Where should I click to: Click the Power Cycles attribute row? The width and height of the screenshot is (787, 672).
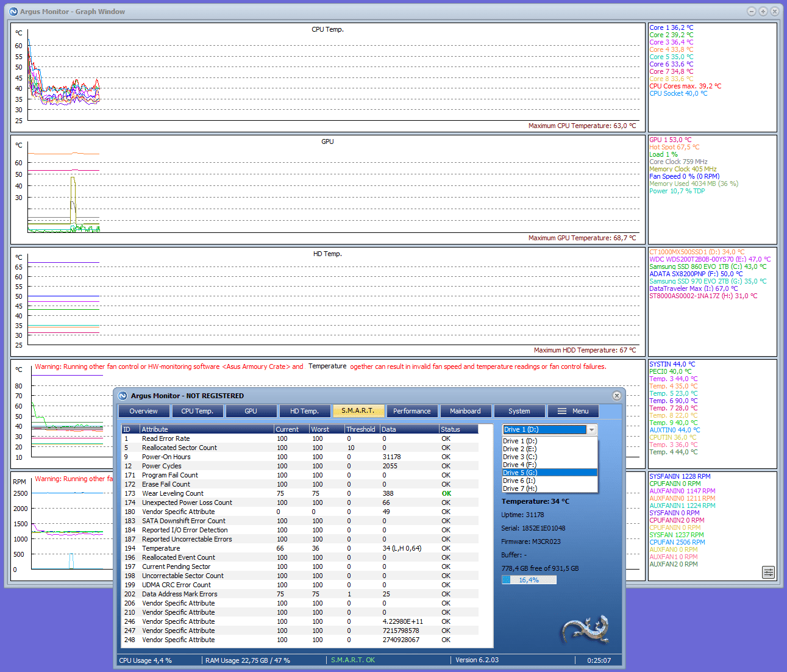click(300, 466)
